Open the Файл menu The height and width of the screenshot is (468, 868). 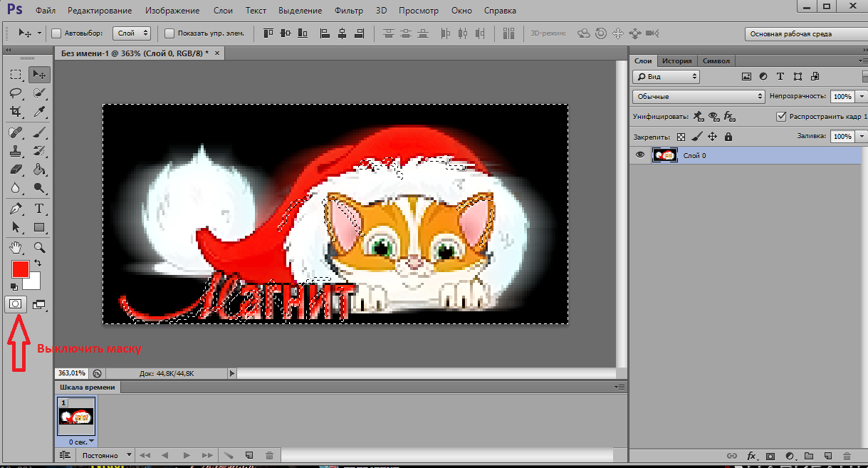(x=46, y=11)
